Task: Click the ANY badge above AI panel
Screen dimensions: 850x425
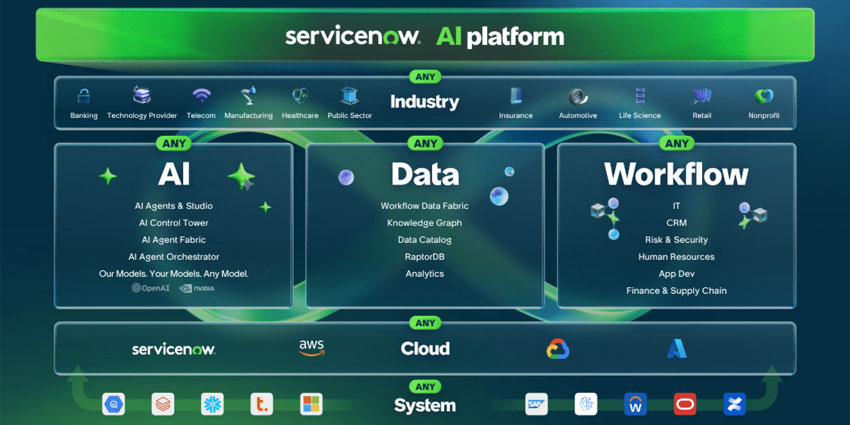Action: 174,143
